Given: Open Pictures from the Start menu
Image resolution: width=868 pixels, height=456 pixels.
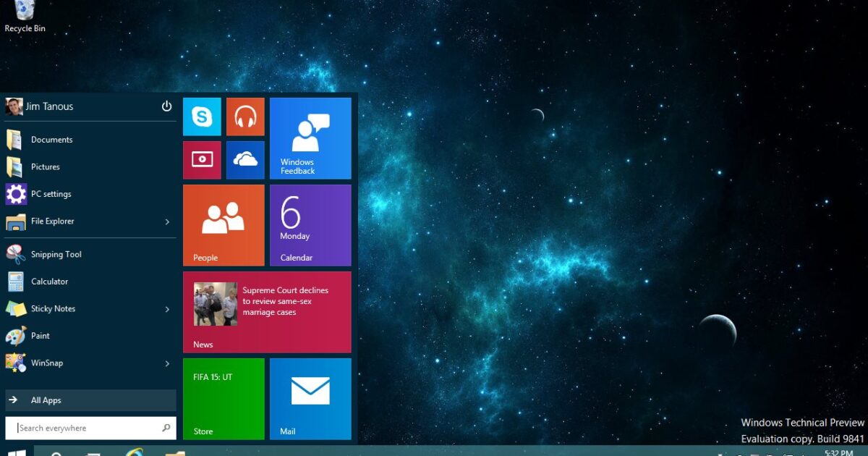Looking at the screenshot, I should coord(90,167).
